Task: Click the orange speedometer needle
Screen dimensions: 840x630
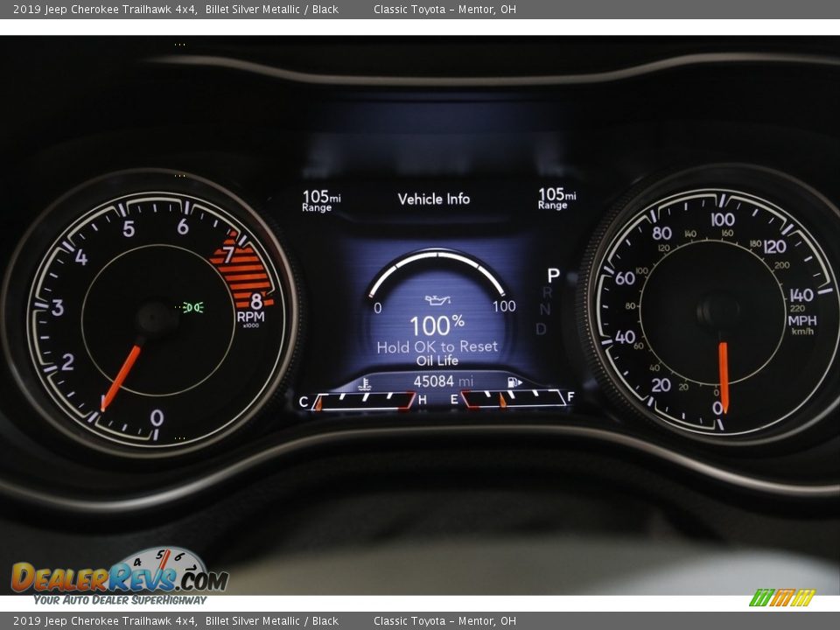Action: (724, 374)
